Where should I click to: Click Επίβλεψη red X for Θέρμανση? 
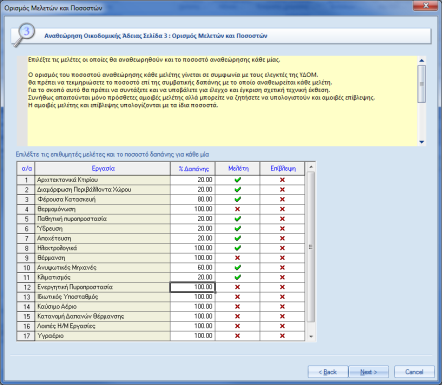pos(282,258)
